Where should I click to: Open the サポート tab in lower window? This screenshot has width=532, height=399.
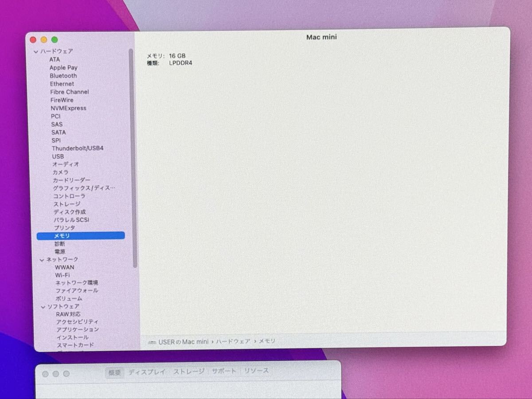coord(224,371)
